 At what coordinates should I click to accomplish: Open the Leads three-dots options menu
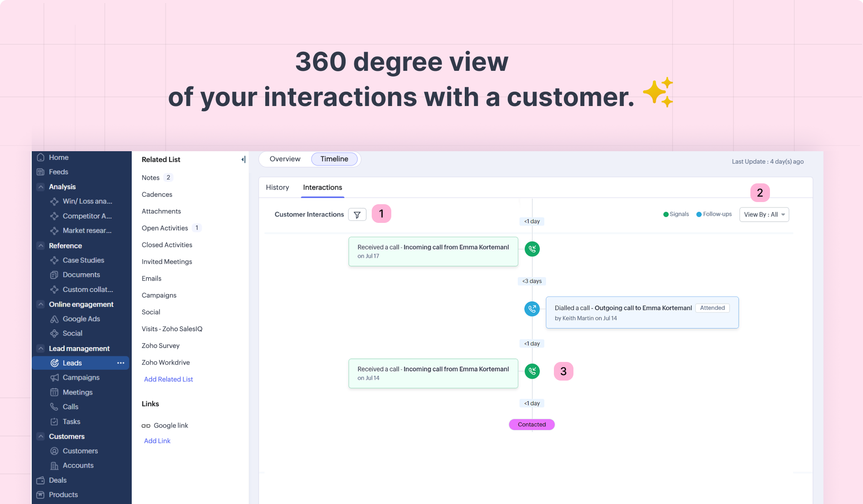120,363
